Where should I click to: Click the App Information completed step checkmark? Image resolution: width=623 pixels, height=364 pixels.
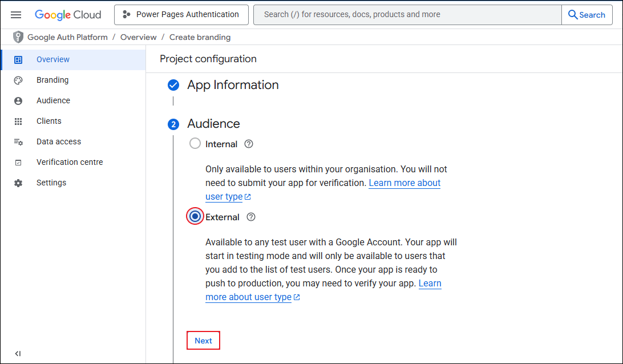coord(173,85)
